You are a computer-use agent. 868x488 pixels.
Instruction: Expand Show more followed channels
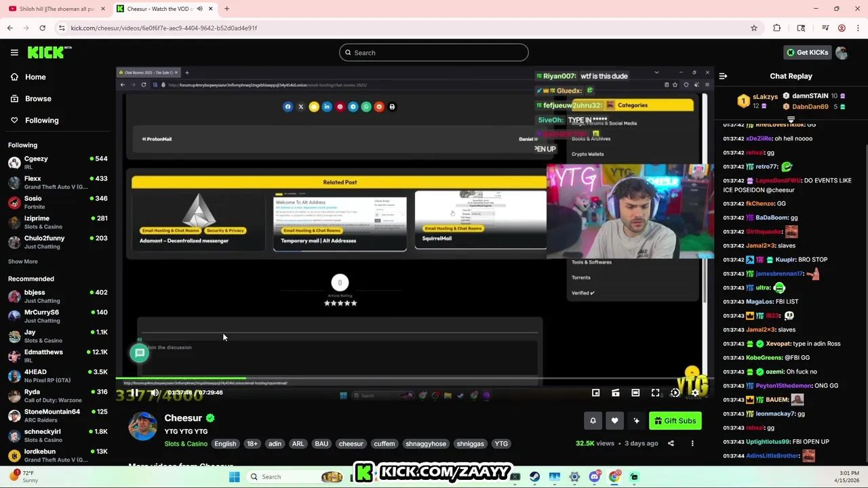click(23, 262)
